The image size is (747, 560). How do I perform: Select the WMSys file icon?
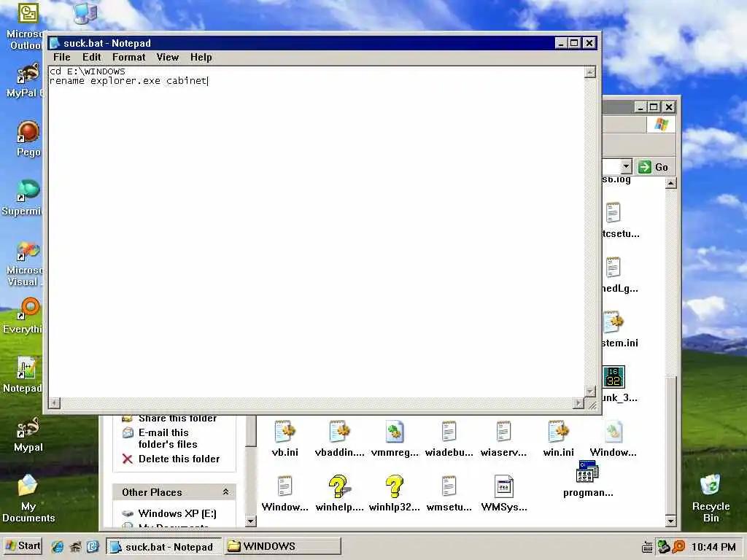[x=503, y=486]
